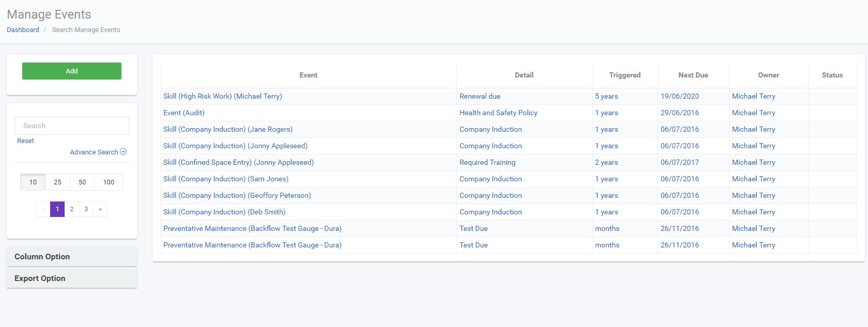
Task: Sort by the Detail column header
Action: pos(524,75)
